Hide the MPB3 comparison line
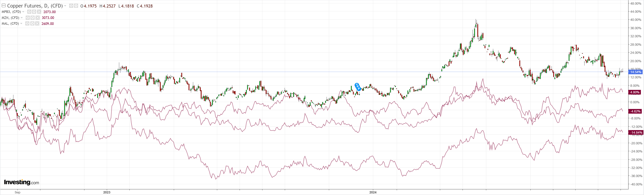Image resolution: width=644 pixels, height=195 pixels. [29, 12]
